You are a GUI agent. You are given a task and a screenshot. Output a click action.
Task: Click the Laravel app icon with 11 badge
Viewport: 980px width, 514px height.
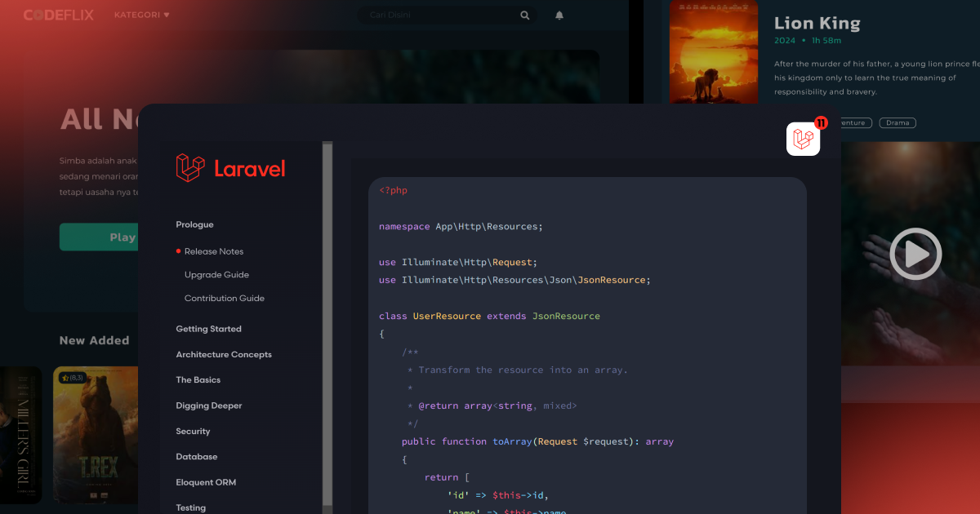(x=803, y=139)
